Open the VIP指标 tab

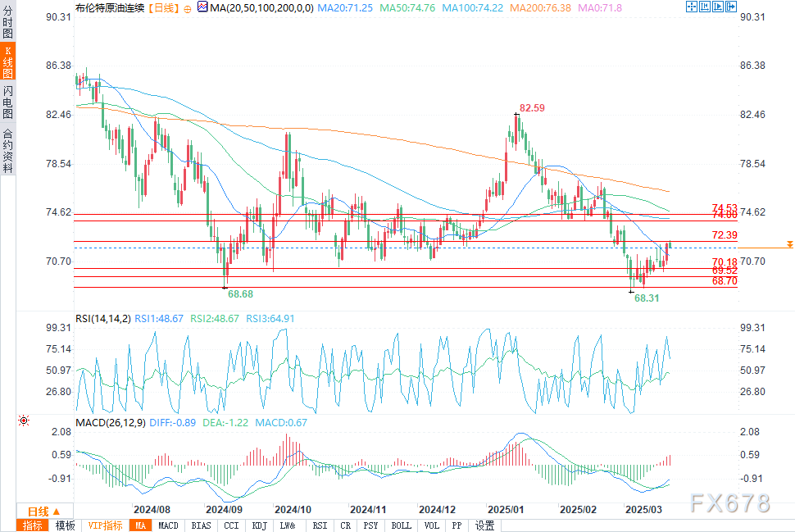pos(105,525)
